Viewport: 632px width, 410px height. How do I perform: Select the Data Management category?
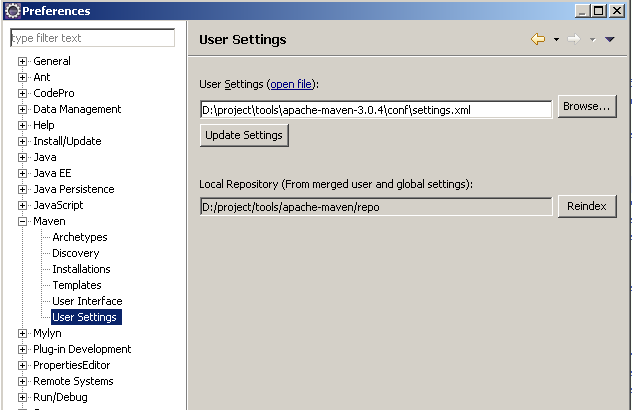click(77, 109)
